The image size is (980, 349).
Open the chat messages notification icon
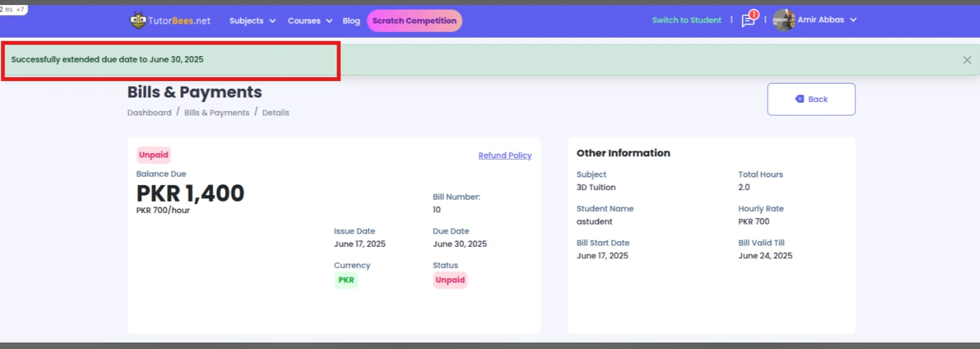(x=747, y=21)
